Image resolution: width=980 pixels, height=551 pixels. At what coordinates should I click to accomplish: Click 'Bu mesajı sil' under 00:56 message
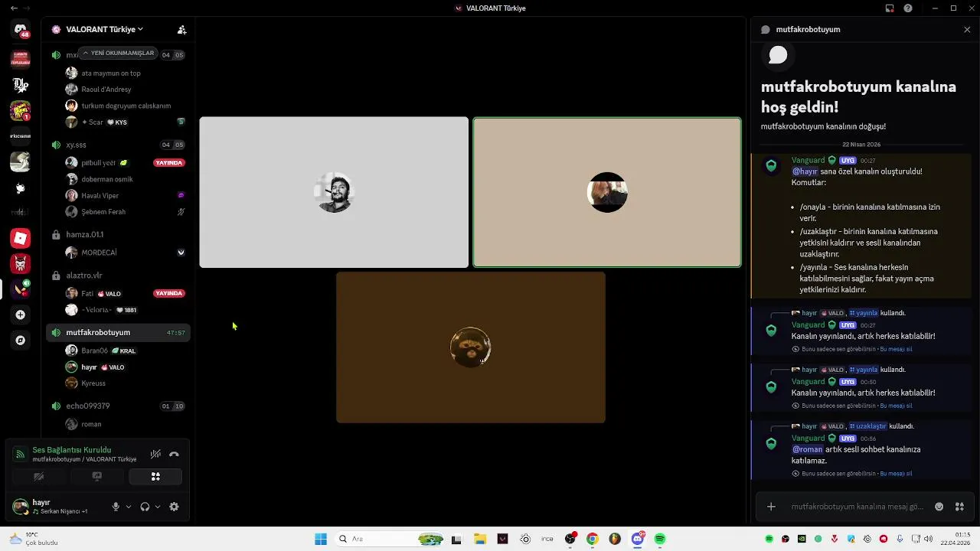tap(896, 474)
